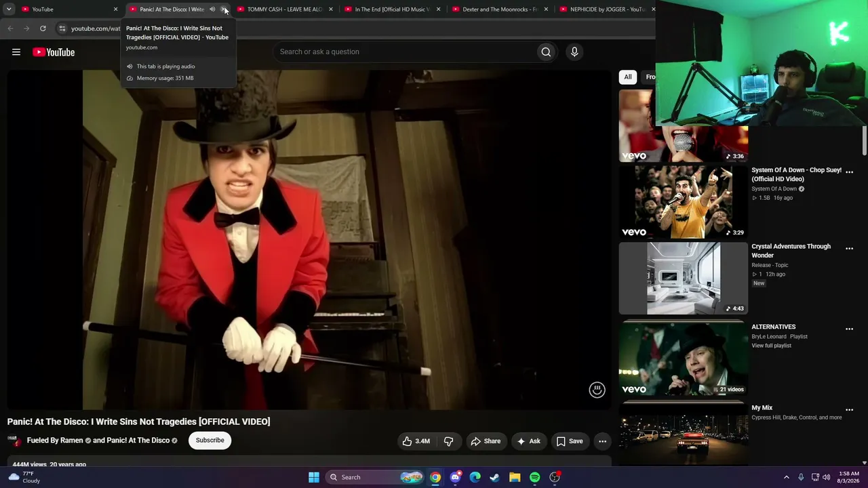Open the Fueled By Ramen channel avatar

click(x=14, y=441)
